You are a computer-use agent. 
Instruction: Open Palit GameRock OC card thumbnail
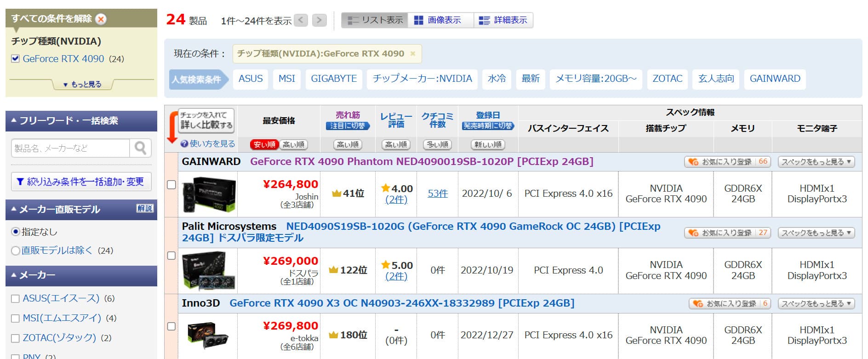click(209, 271)
